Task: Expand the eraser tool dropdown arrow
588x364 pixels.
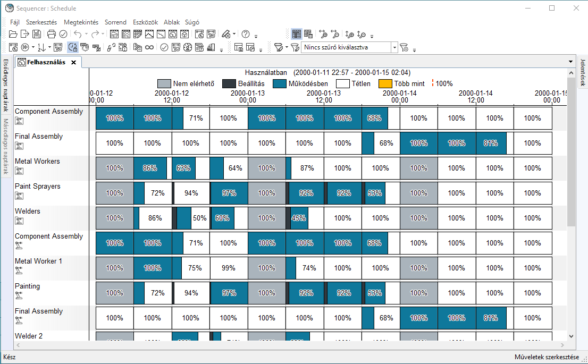Action: tap(234, 35)
